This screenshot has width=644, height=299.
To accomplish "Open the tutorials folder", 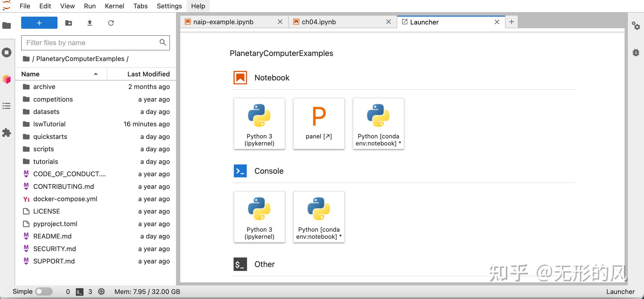I will tap(46, 162).
